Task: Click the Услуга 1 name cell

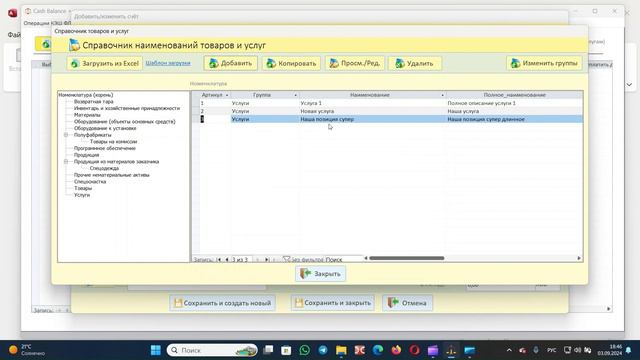Action: tap(373, 103)
